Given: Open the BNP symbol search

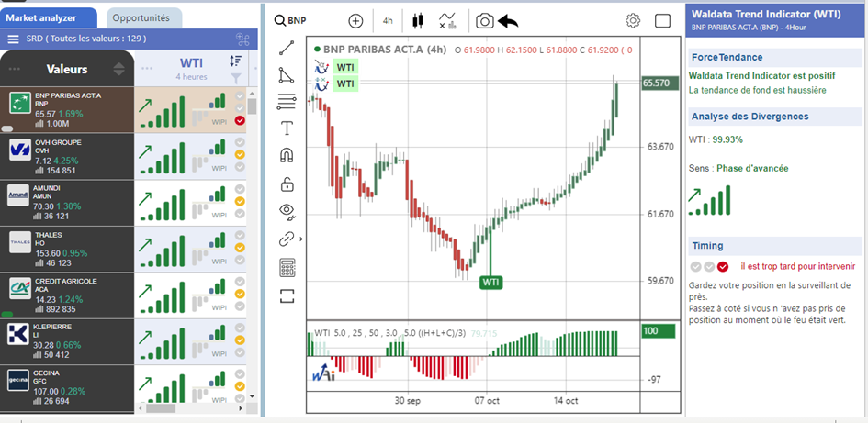Looking at the screenshot, I should coord(291,21).
